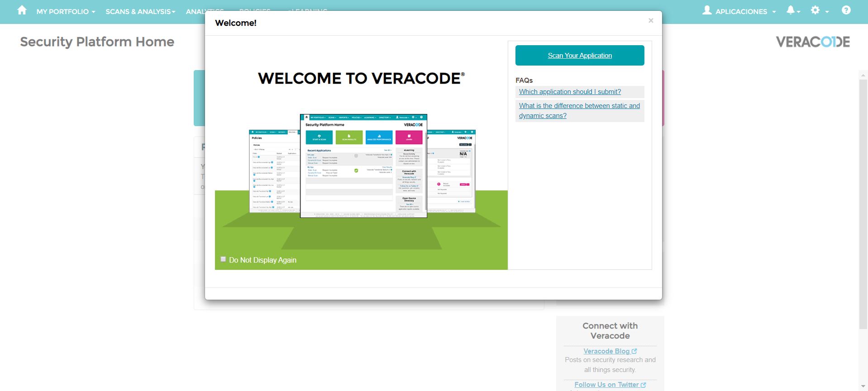Close the Welcome dialog with the X
The image size is (868, 391).
[651, 20]
